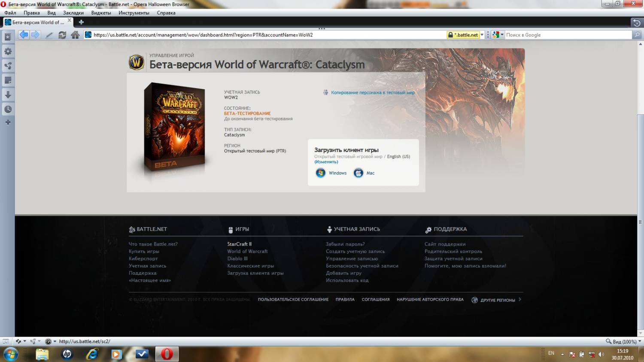Open Пользовательское соглашение footer link
Viewport: 644px width, 362px height.
(293, 299)
